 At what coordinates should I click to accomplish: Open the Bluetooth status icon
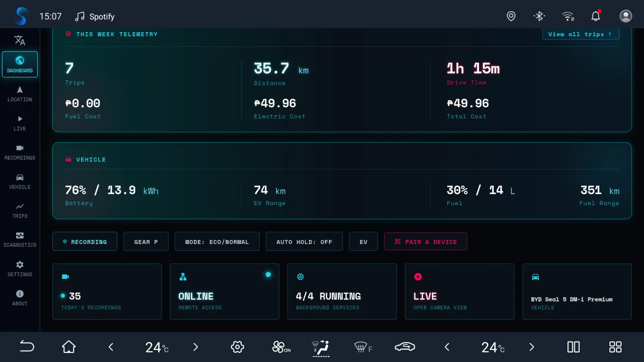(x=539, y=17)
